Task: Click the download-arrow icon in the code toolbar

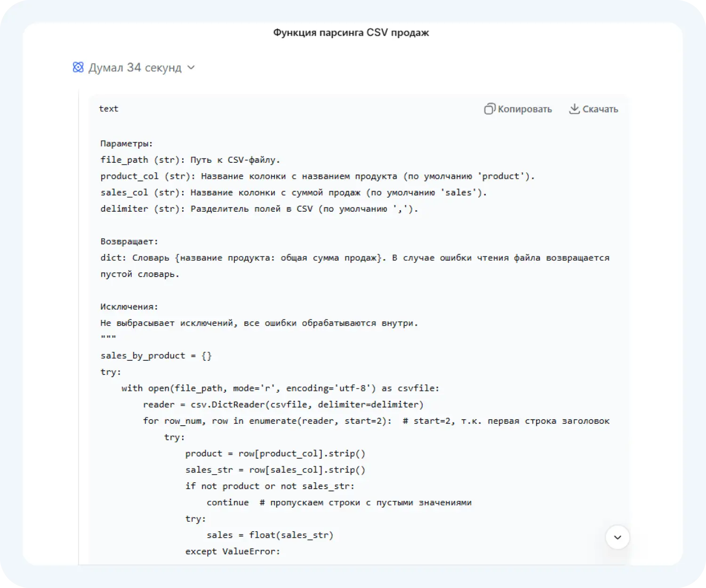Action: point(575,109)
